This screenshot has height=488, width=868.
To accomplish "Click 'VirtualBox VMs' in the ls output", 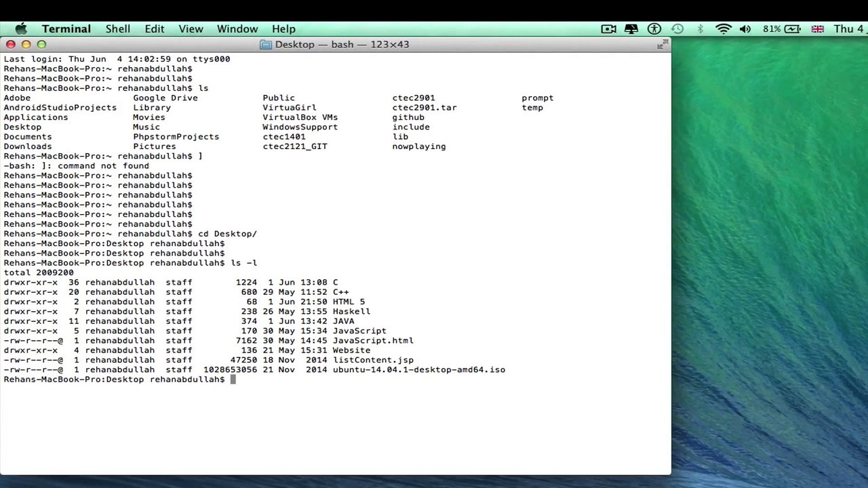I will coord(300,117).
